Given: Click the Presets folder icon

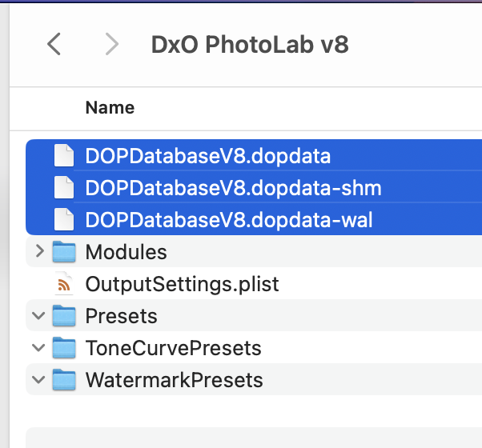Looking at the screenshot, I should pos(64,316).
